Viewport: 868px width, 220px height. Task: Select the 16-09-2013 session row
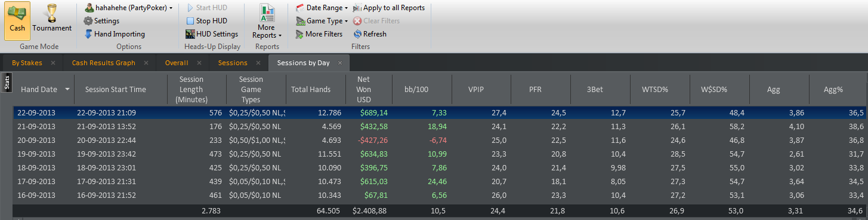440,195
